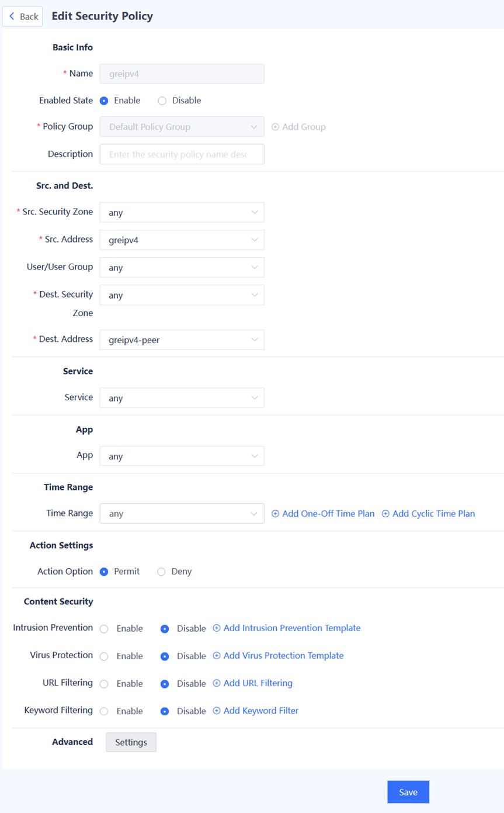Open the Dest. Address greipv4-peer dropdown
The height and width of the screenshot is (813, 504).
coord(182,340)
